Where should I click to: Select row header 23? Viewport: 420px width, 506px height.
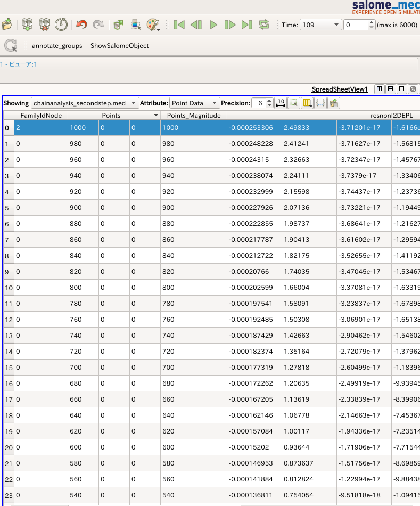pos(9,495)
